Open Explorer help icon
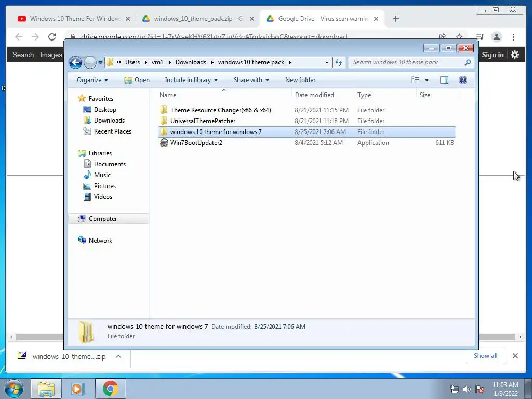Image resolution: width=532 pixels, height=399 pixels. [x=463, y=80]
